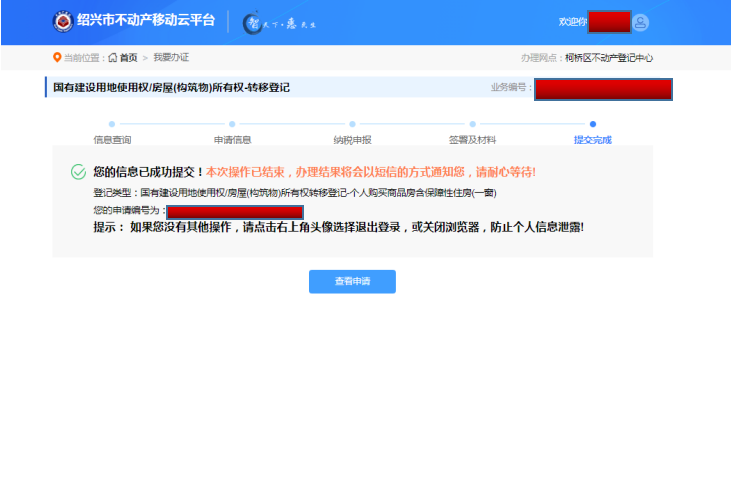Click the 我要办证 breadcrumb link
Screen dimensions: 731x487
point(171,57)
